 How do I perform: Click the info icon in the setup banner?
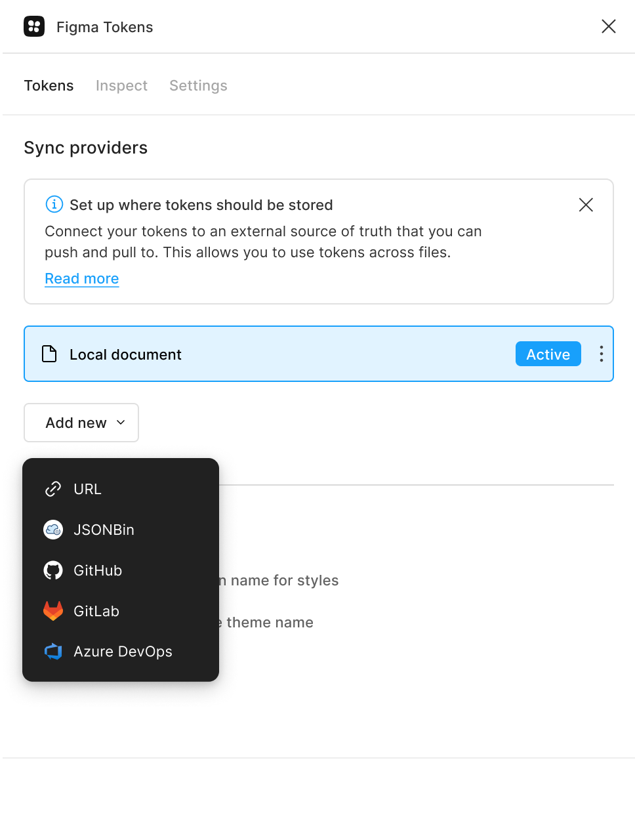[x=53, y=204]
